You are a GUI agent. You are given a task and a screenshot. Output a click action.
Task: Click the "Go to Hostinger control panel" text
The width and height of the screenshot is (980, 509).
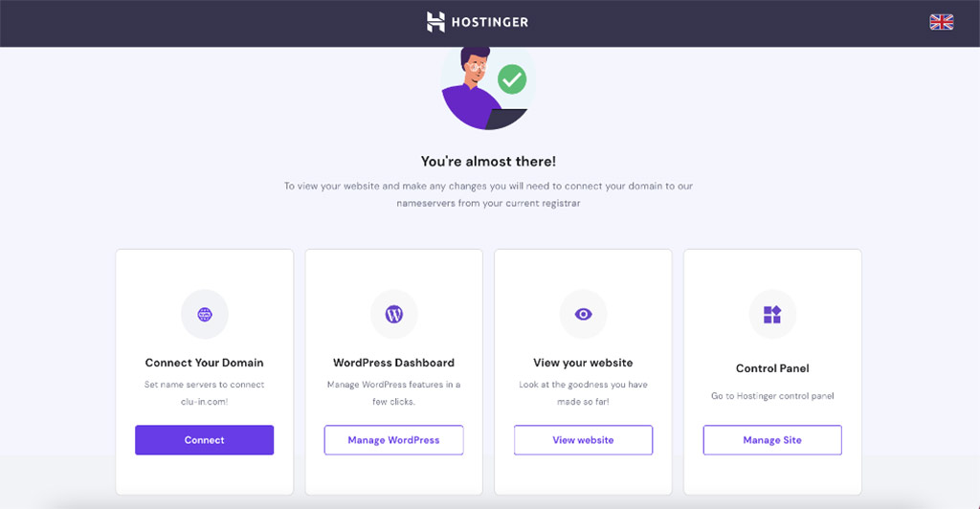(x=772, y=395)
